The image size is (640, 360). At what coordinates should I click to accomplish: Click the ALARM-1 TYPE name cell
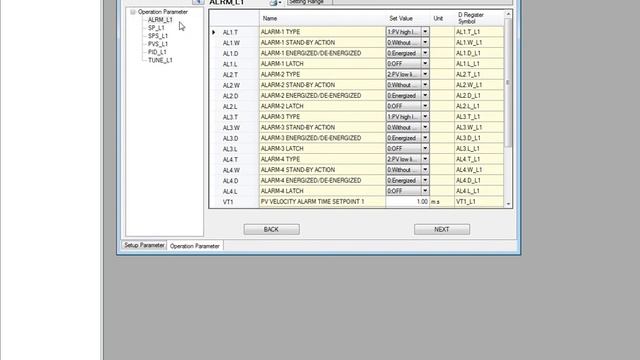322,32
